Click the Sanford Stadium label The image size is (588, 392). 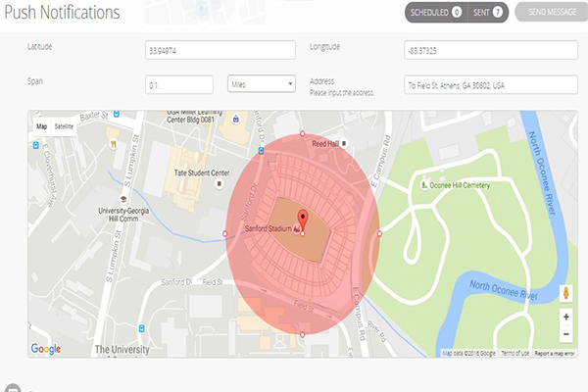tap(268, 228)
